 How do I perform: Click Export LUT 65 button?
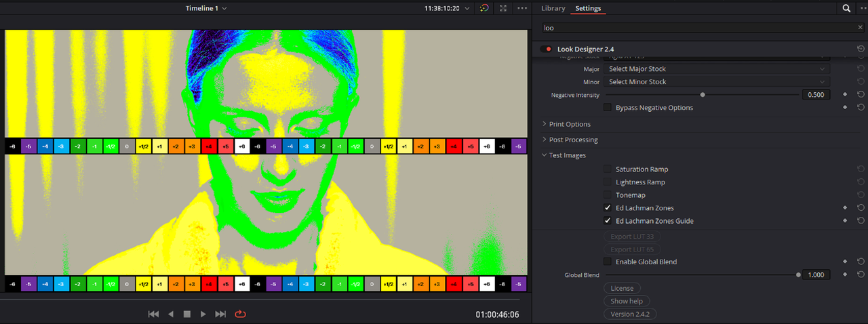[x=632, y=249]
